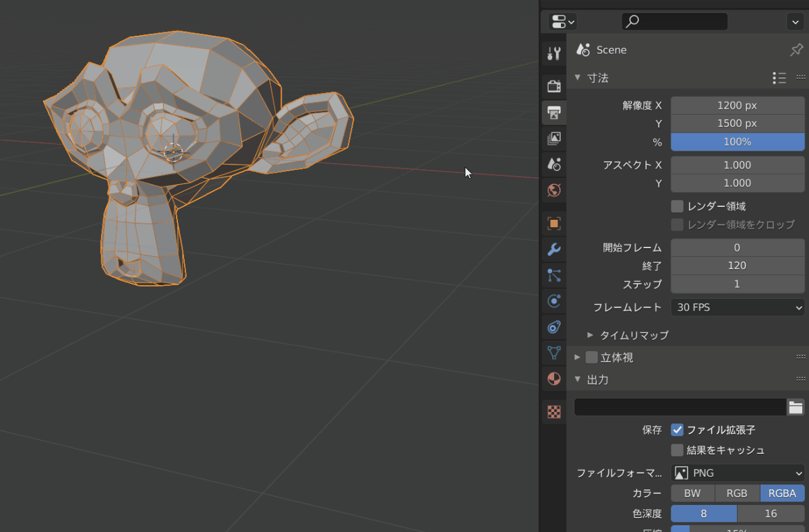Viewport: 809px width, 532px height.
Task: Click the folder icon to browse output path
Action: coord(796,407)
